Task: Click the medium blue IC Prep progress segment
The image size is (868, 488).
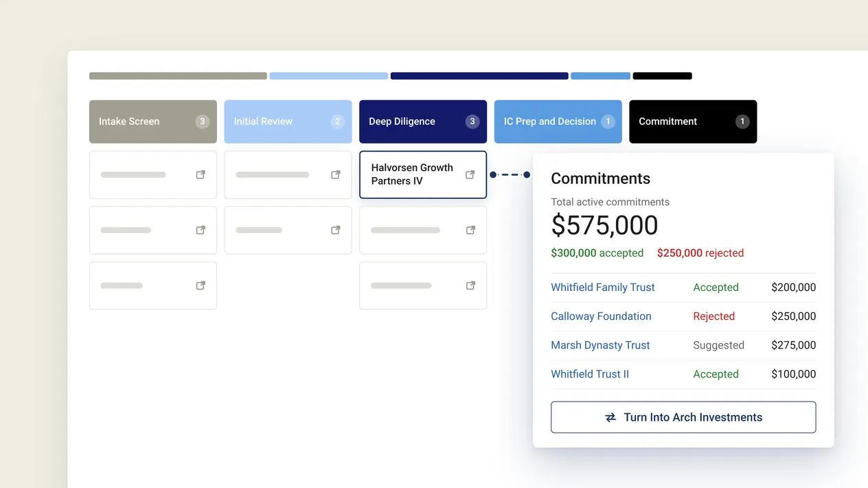Action: tap(600, 76)
